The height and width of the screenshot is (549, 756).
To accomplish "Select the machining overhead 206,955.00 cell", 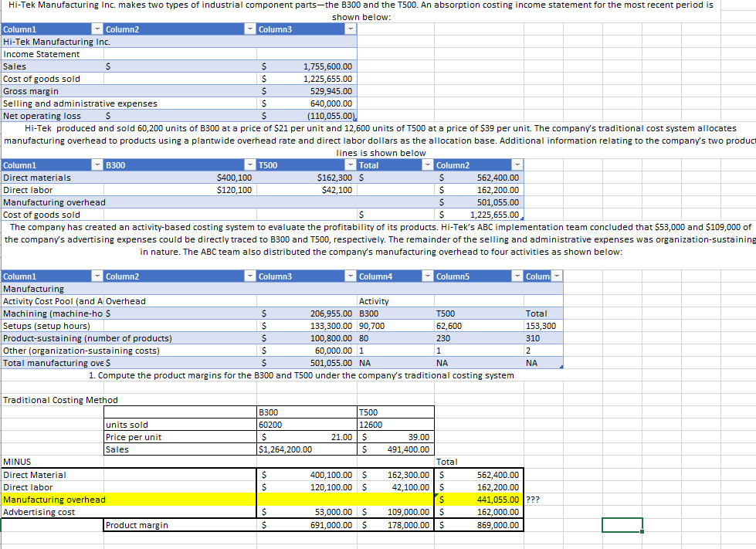I will [x=307, y=313].
